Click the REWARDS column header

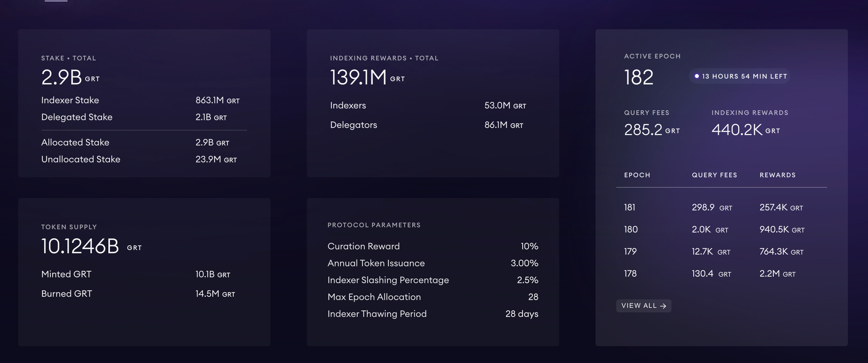click(x=778, y=175)
